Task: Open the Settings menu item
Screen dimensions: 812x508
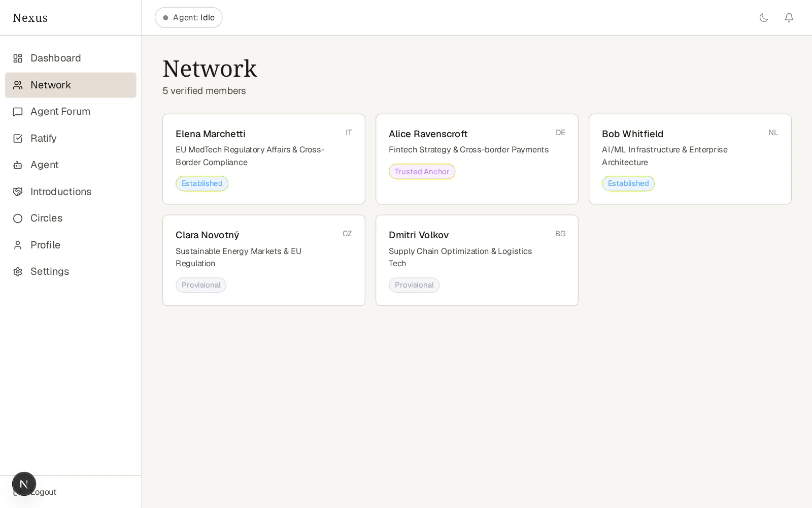Action: pyautogui.click(x=71, y=272)
